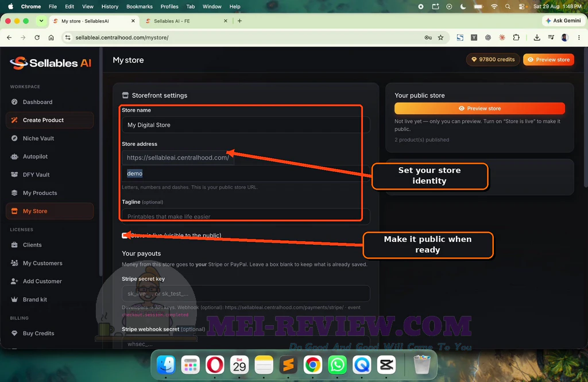The height and width of the screenshot is (382, 588).
Task: Open the Chrome profile avatar
Action: [x=565, y=37]
